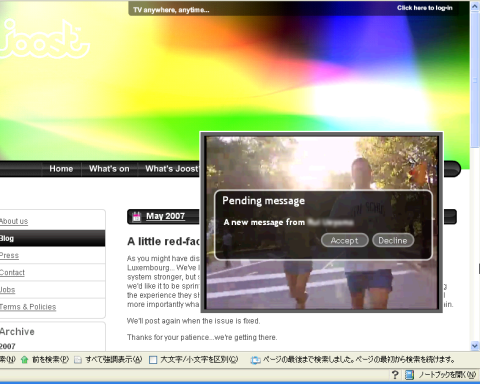The height and width of the screenshot is (384, 480).
Task: Click the 'Archive' heading in the sidebar
Action: tap(17, 332)
